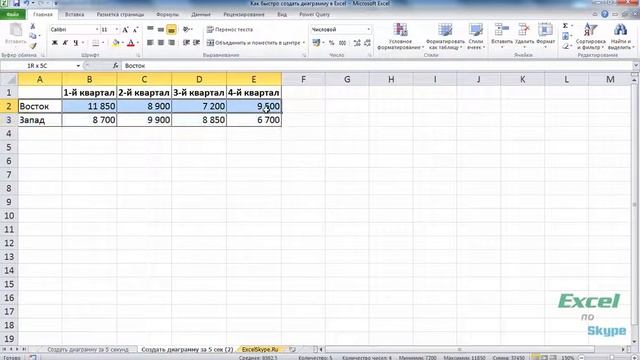Select cell B2 with value 11 850

89,106
